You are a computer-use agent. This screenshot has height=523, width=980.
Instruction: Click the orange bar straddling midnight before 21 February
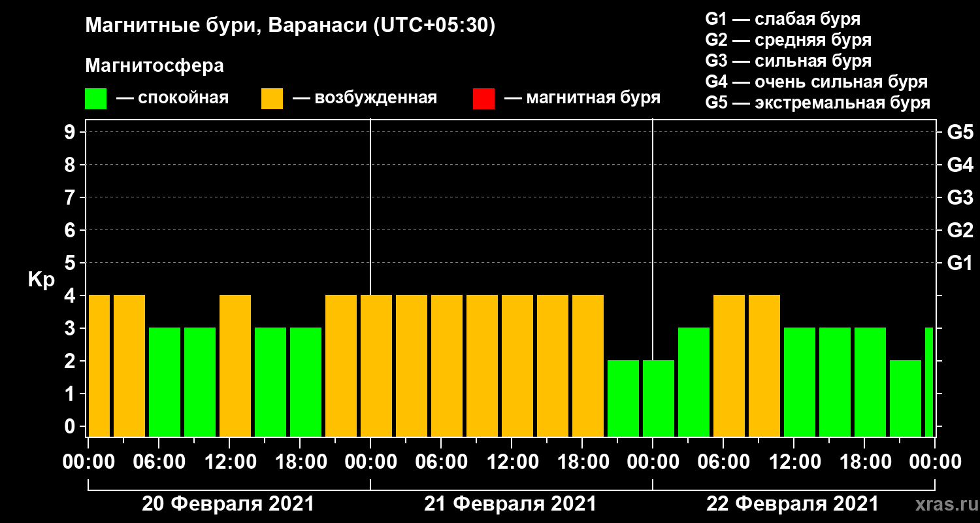click(x=376, y=365)
